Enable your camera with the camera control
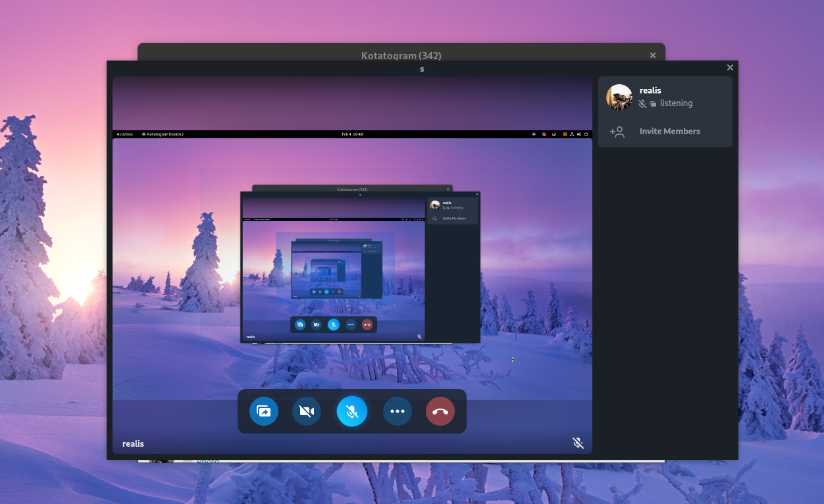The height and width of the screenshot is (504, 824). (x=307, y=411)
